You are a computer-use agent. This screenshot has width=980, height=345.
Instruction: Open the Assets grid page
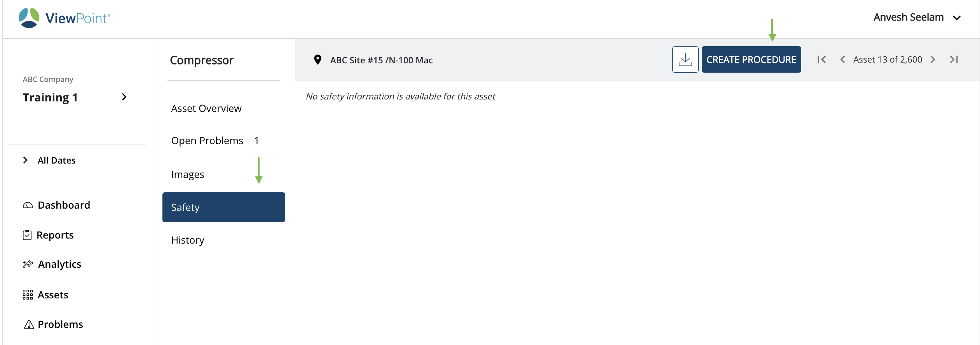pos(53,295)
